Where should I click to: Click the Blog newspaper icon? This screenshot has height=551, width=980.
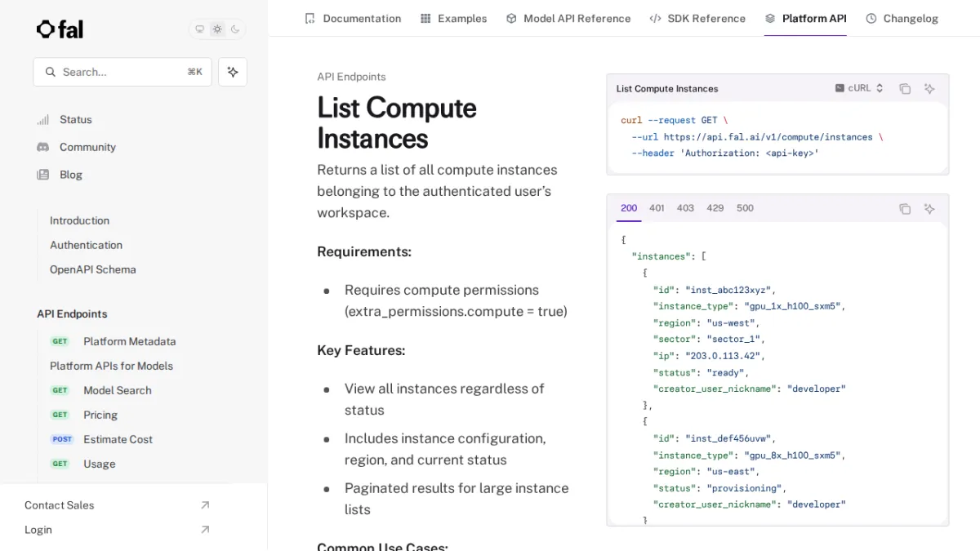click(43, 175)
